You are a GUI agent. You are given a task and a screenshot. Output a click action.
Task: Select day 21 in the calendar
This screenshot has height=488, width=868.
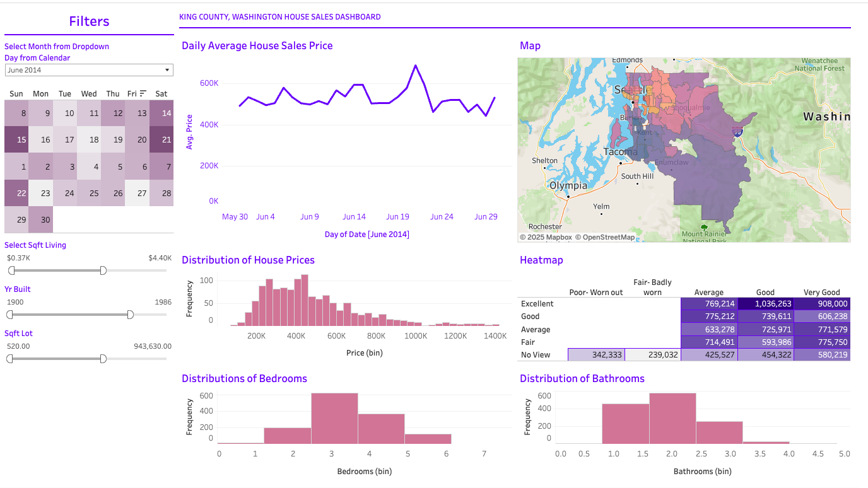click(x=161, y=140)
